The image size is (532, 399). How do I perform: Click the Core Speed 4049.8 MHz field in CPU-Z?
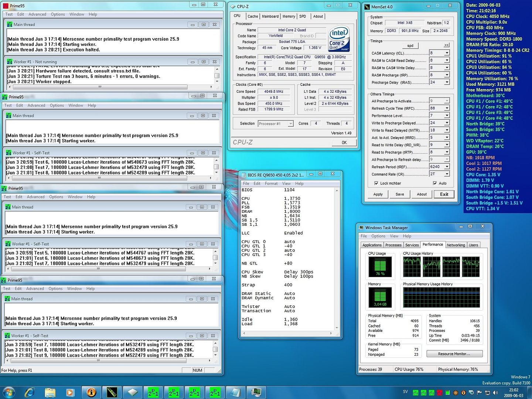[274, 92]
